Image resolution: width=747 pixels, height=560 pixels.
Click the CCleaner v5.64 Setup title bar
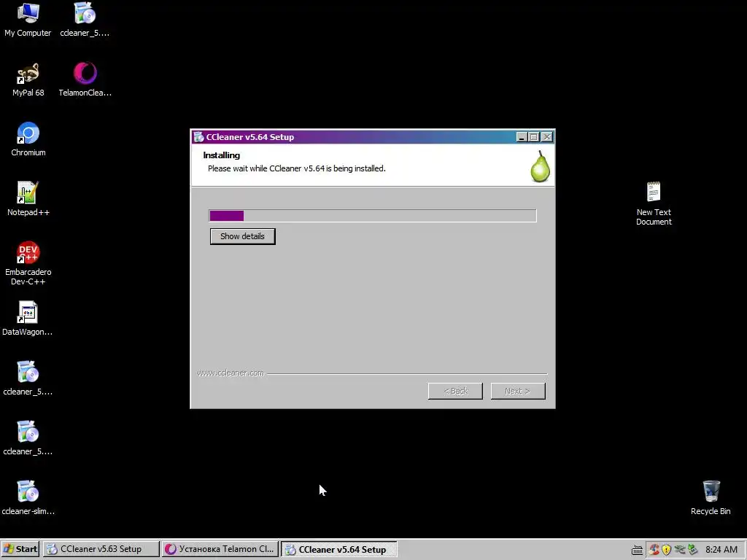click(373, 137)
